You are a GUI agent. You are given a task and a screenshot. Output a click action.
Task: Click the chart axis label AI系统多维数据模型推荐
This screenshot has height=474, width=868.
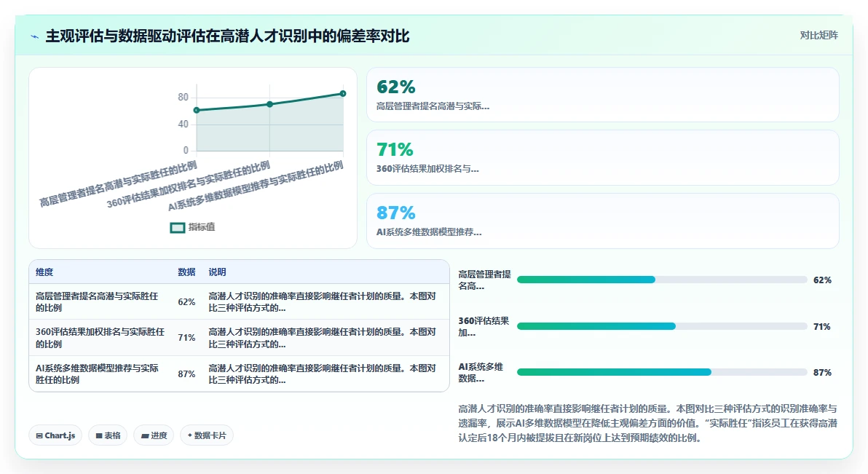point(256,186)
